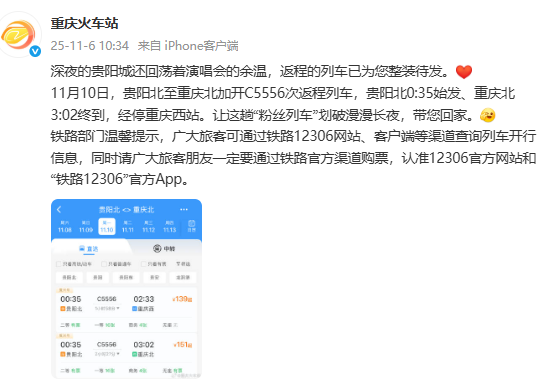
Task: Click the 贵阳北 <> 重庆北 route title
Action: click(x=126, y=210)
